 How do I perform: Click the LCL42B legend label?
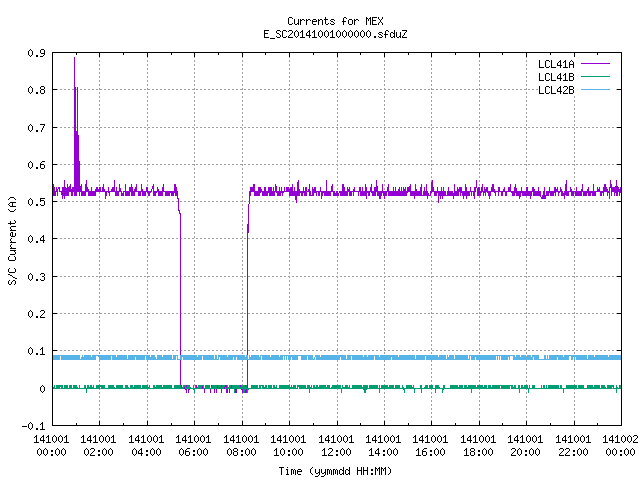pyautogui.click(x=556, y=90)
